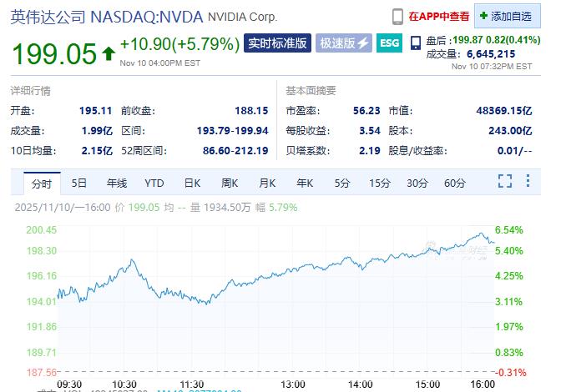Switch to 实时标准版 mode
The width and height of the screenshot is (561, 392).
coord(277,43)
